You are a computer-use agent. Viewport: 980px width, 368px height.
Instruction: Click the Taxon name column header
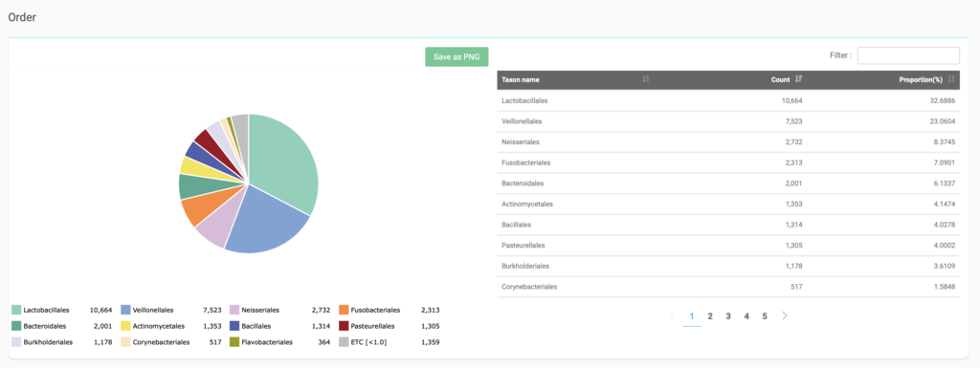(521, 79)
